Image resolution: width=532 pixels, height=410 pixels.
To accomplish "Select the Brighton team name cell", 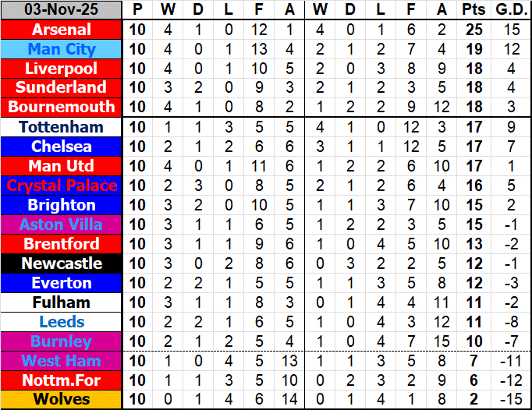I will [x=62, y=205].
